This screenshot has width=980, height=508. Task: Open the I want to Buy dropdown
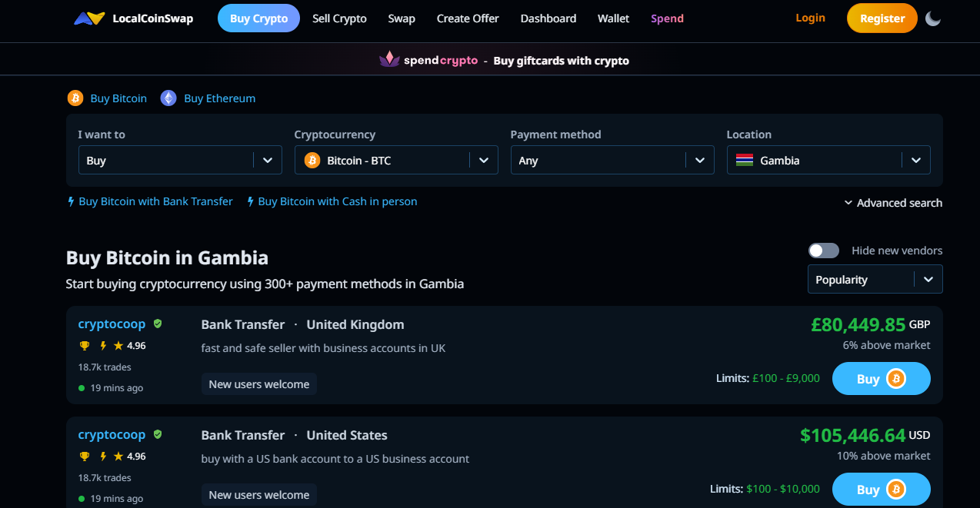tap(180, 160)
